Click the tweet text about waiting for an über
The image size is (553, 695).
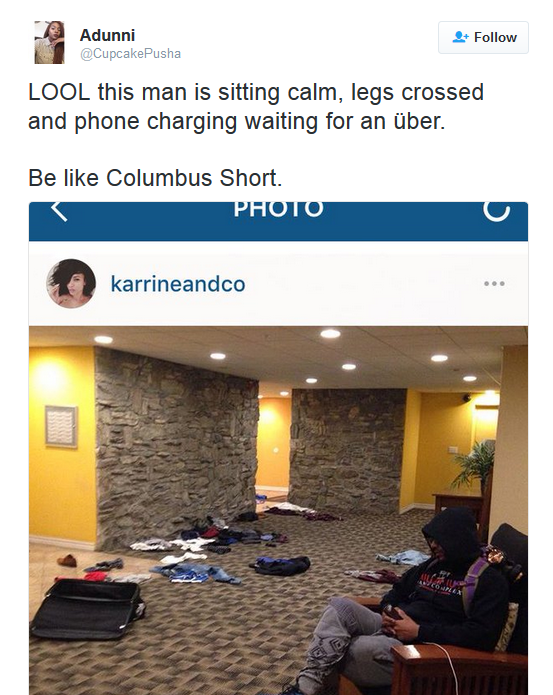256,107
